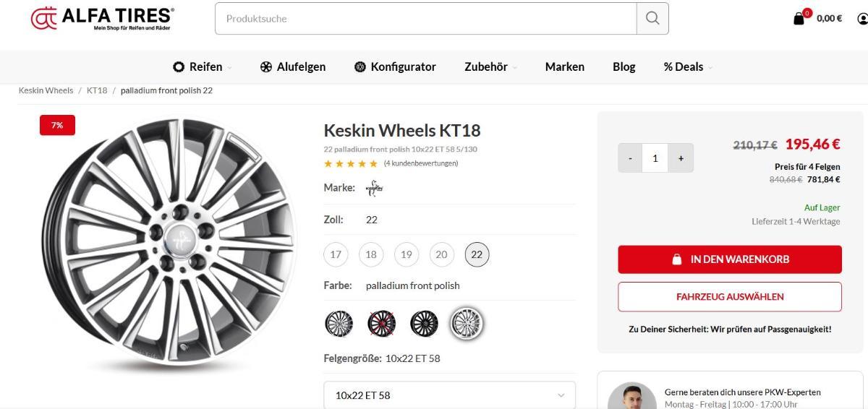The image size is (868, 409).
Task: Choose the all-black wheel variant thumbnail
Action: [424, 324]
